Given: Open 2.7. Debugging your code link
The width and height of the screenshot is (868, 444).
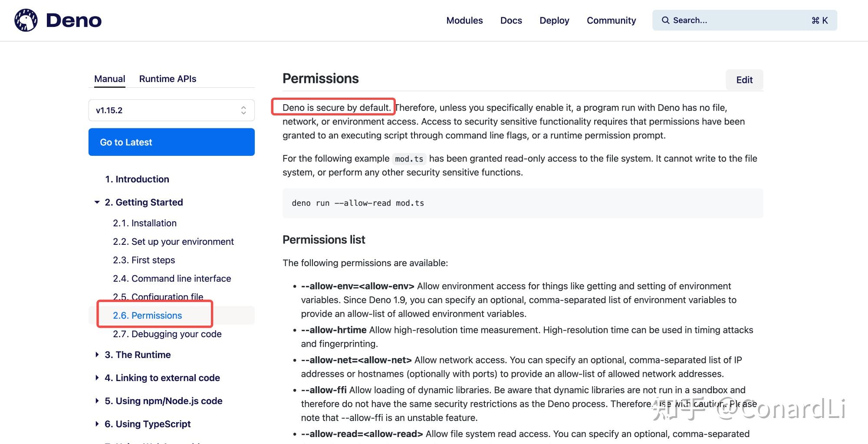Looking at the screenshot, I should (x=167, y=334).
